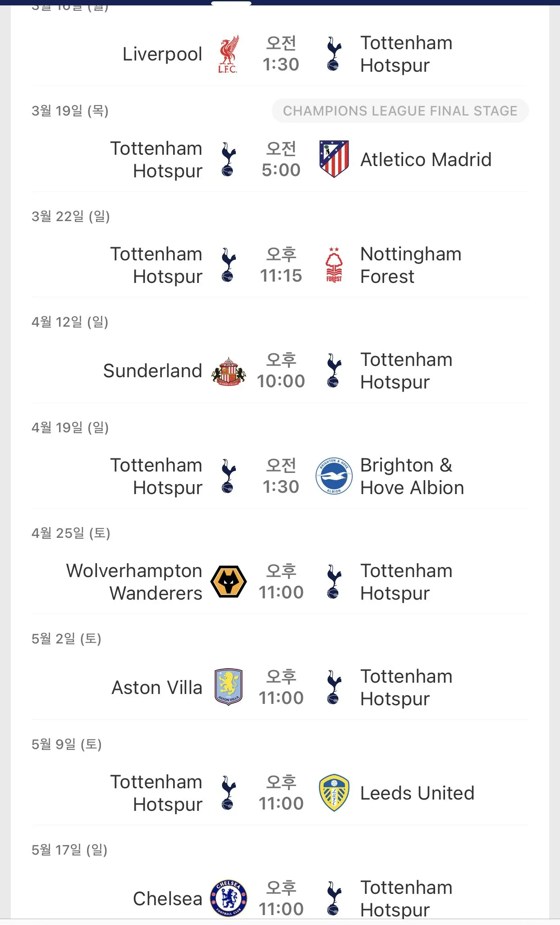Click the Sunderland club crest
Screen dimensions: 560x925
coord(229,371)
